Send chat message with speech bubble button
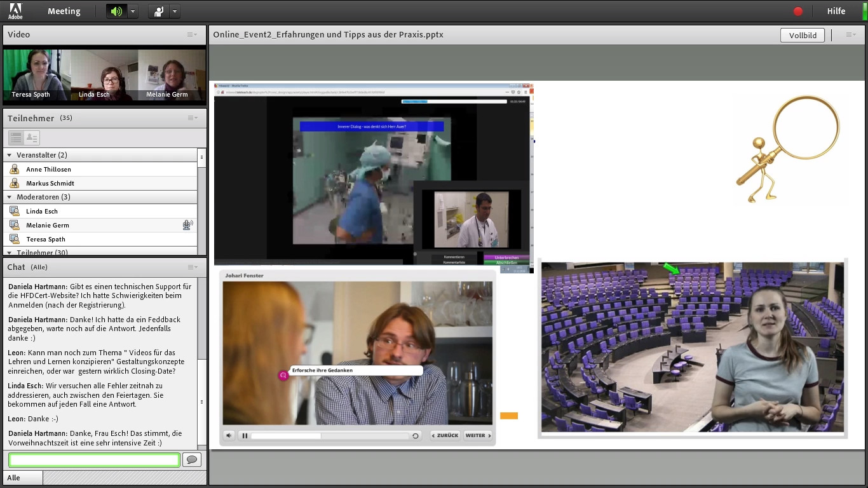The width and height of the screenshot is (868, 488). [192, 460]
